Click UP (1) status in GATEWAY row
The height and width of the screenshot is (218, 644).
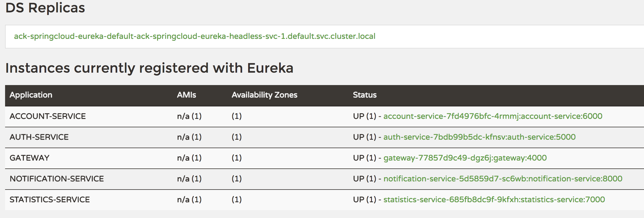click(x=365, y=158)
